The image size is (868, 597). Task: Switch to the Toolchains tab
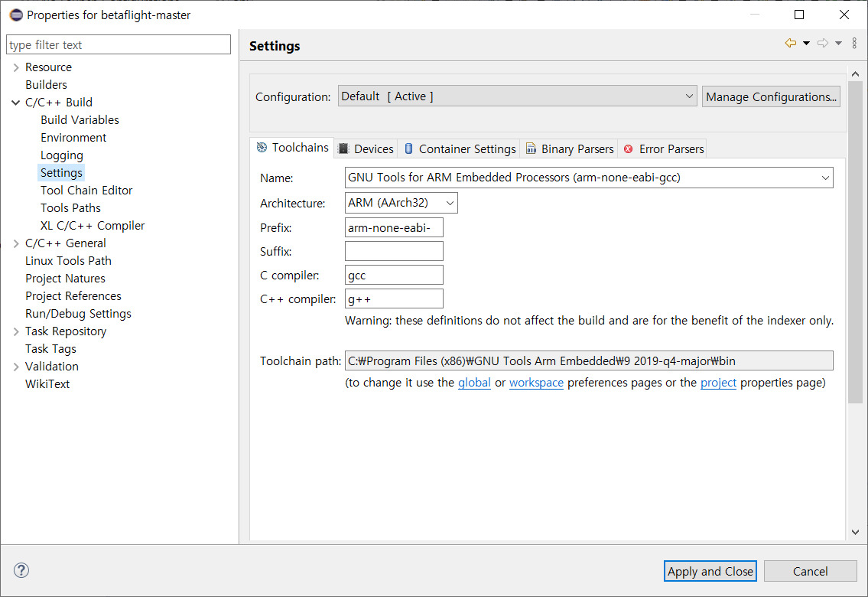pos(292,148)
